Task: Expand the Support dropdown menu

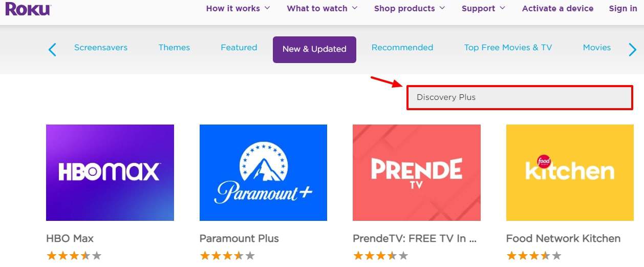Action: coord(483,8)
